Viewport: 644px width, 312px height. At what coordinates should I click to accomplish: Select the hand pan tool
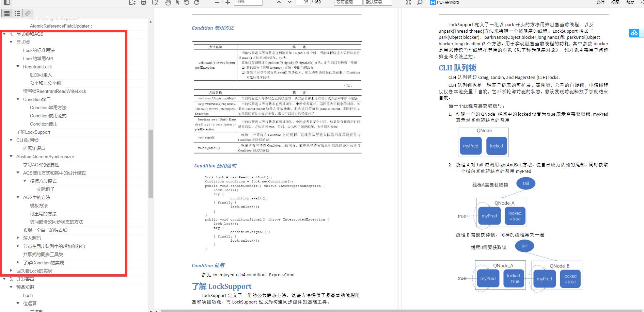168,2
